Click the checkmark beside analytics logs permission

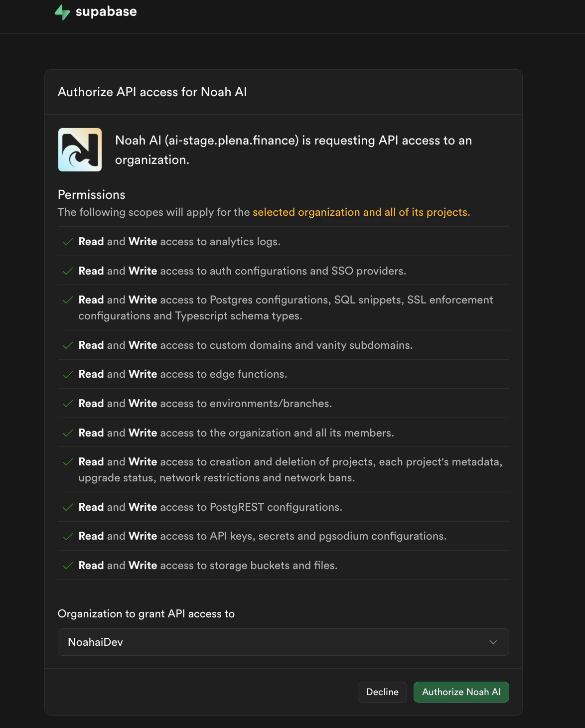67,241
